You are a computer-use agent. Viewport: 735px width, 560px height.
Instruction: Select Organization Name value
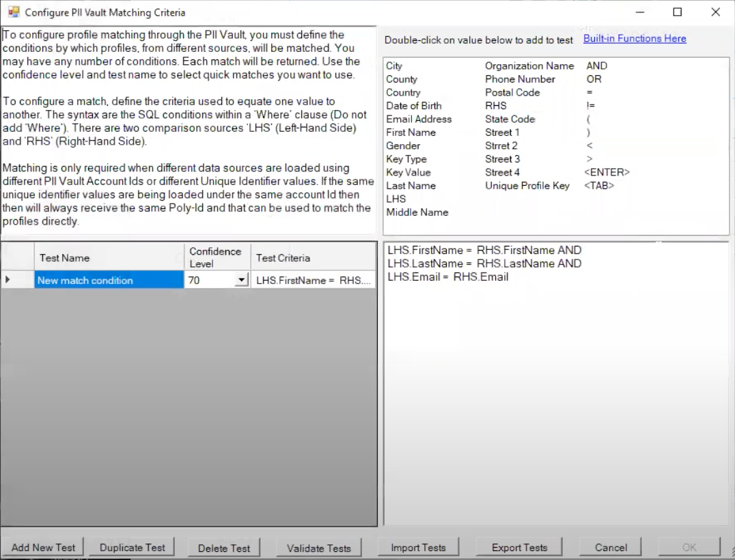pyautogui.click(x=529, y=66)
